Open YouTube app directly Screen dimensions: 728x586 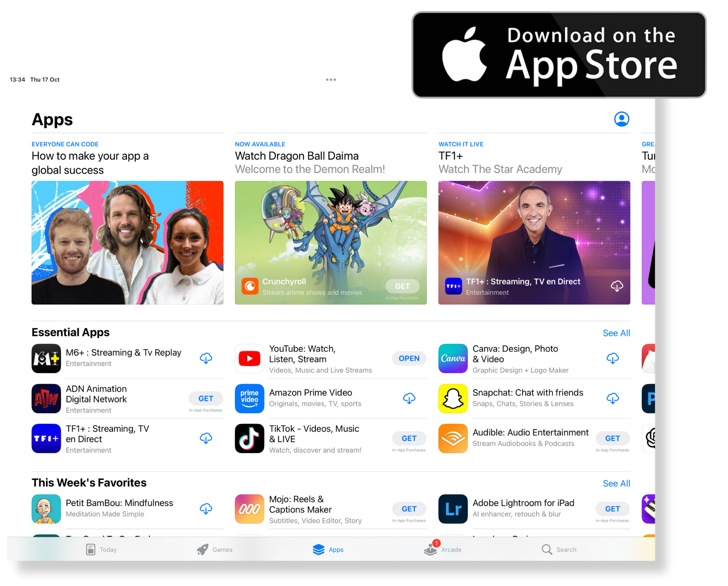tap(408, 358)
